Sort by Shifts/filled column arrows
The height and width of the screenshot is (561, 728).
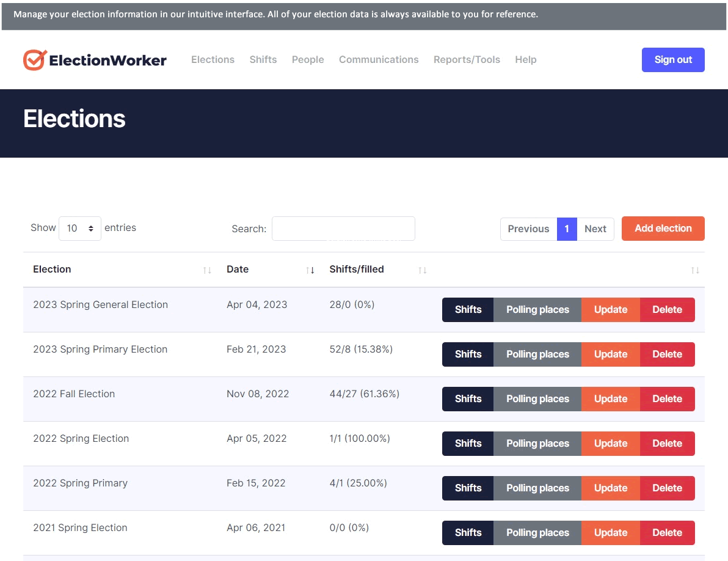point(422,270)
